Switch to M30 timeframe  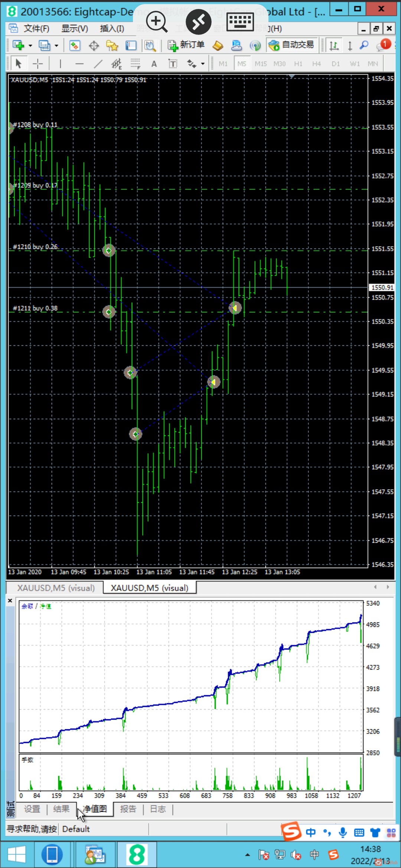(x=280, y=64)
